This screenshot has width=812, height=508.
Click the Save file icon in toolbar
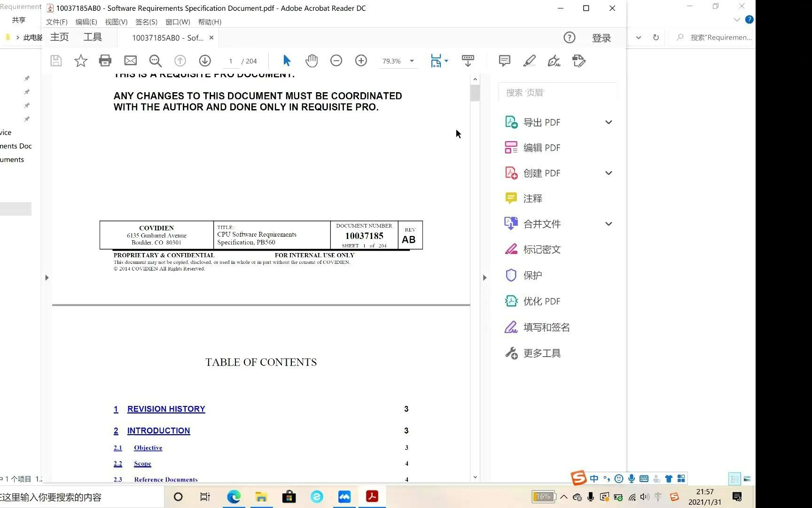tap(56, 61)
